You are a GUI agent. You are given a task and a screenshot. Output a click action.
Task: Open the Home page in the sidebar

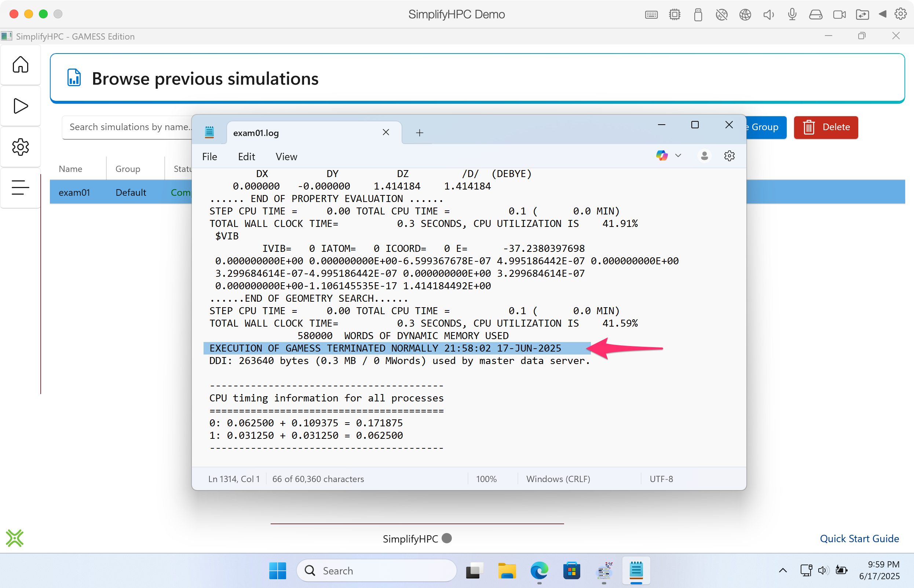20,65
